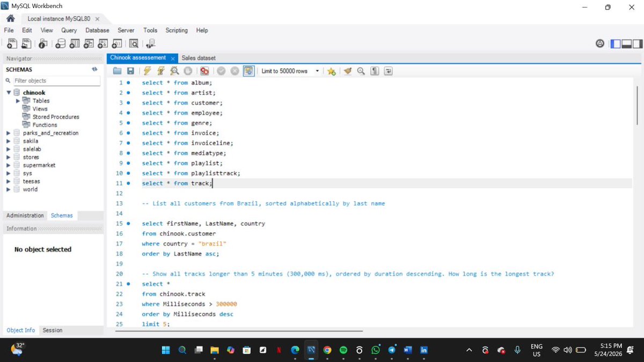This screenshot has width=644, height=362.
Task: Open the object inspector icon
Action: [x=43, y=43]
